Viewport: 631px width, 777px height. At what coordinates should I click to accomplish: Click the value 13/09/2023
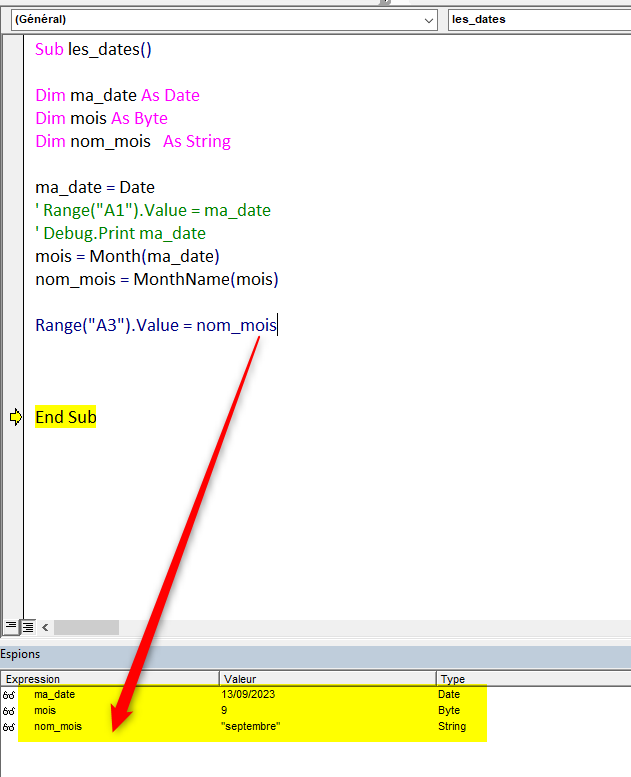[248, 694]
